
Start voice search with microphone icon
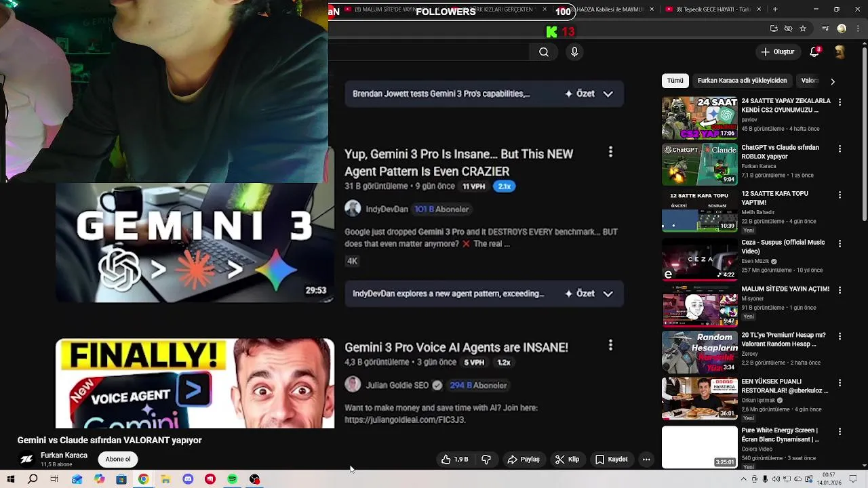click(574, 52)
